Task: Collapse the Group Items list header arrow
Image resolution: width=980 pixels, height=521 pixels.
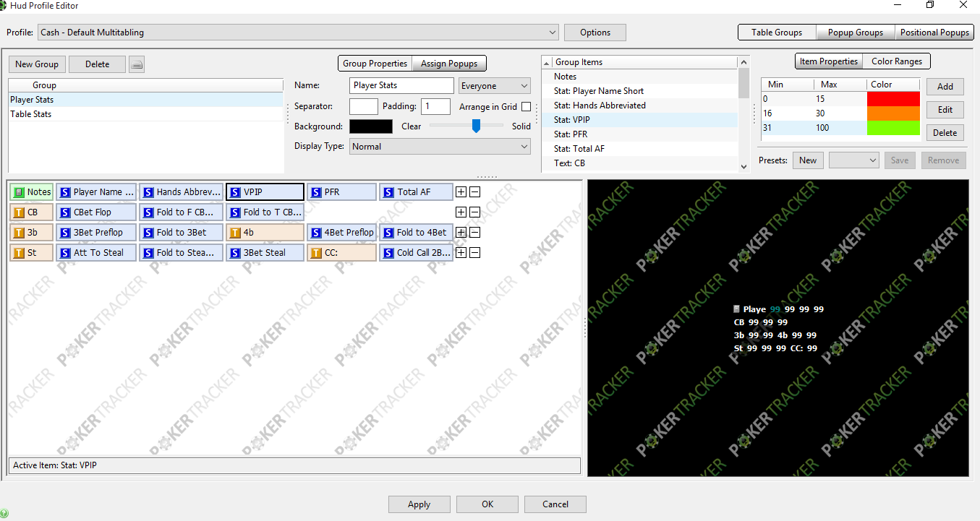Action: tap(547, 62)
